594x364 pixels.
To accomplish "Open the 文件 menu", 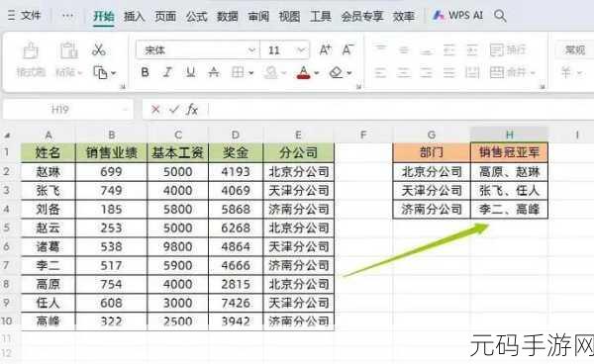I will tap(25, 16).
